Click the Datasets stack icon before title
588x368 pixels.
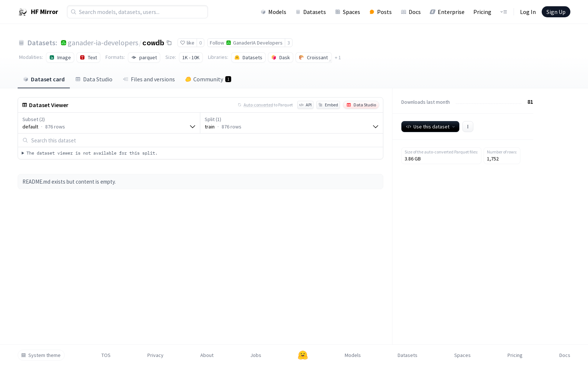click(x=21, y=43)
